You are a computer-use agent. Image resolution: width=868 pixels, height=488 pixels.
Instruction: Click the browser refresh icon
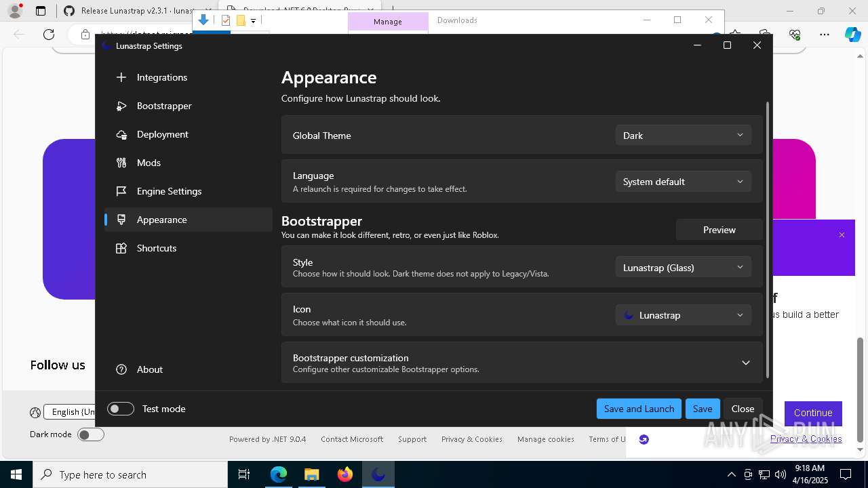tap(49, 35)
